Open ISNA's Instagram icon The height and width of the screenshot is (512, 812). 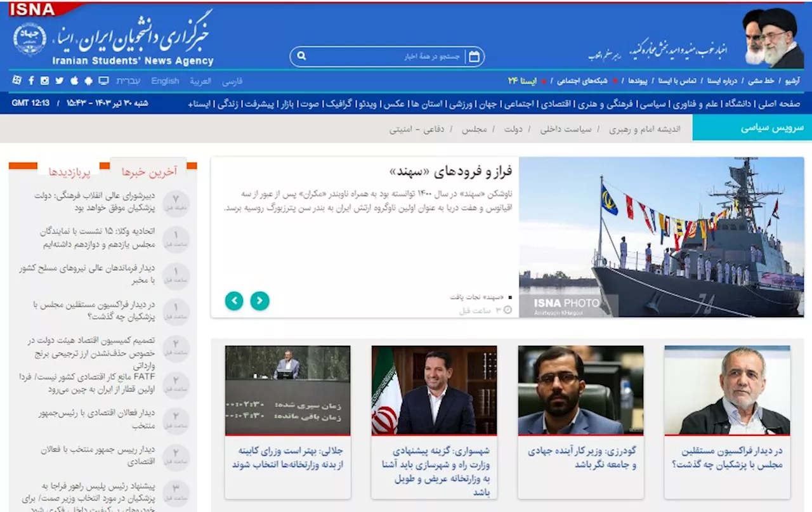coord(45,81)
